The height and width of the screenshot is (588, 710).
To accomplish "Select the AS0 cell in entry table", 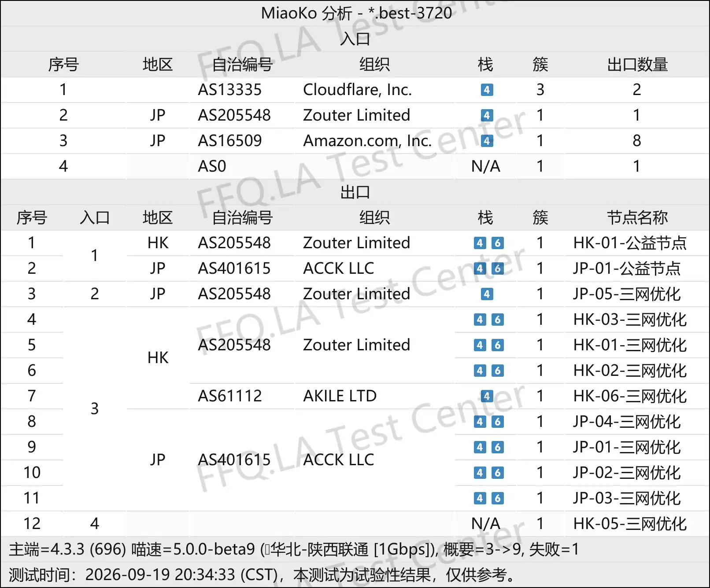I will click(x=212, y=166).
